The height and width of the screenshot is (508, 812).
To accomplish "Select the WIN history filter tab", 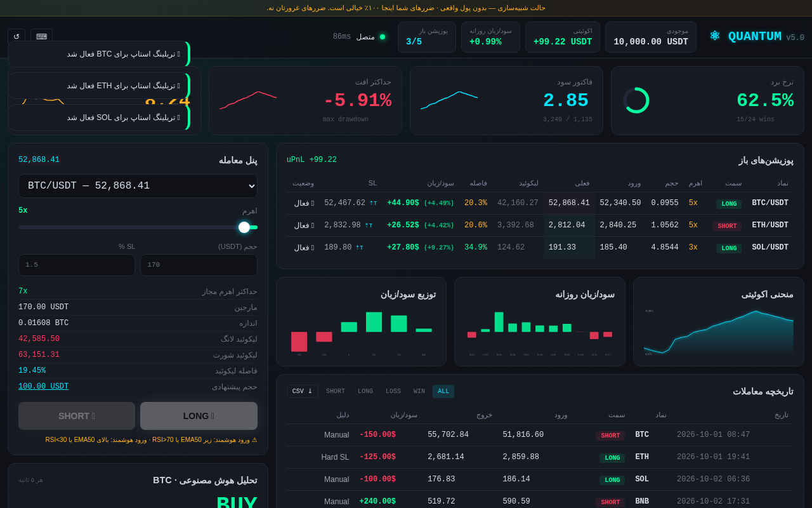I will [x=419, y=391].
